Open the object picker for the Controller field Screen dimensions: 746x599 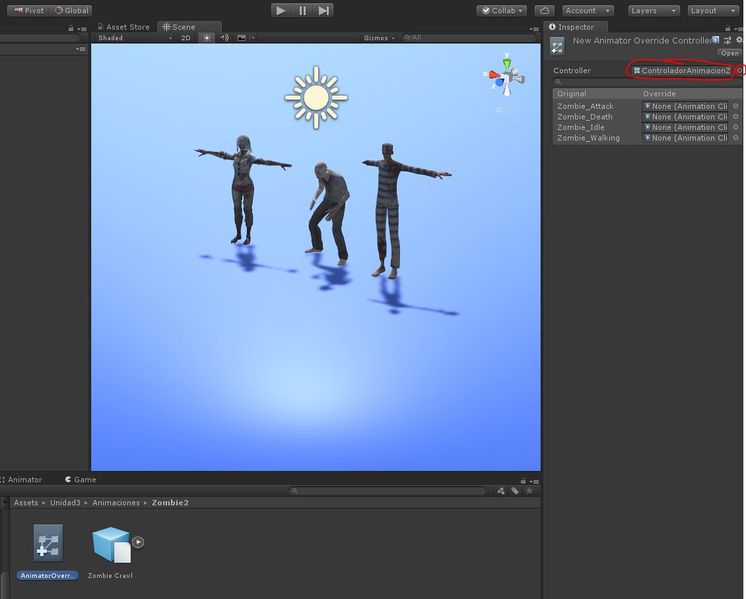[x=740, y=70]
